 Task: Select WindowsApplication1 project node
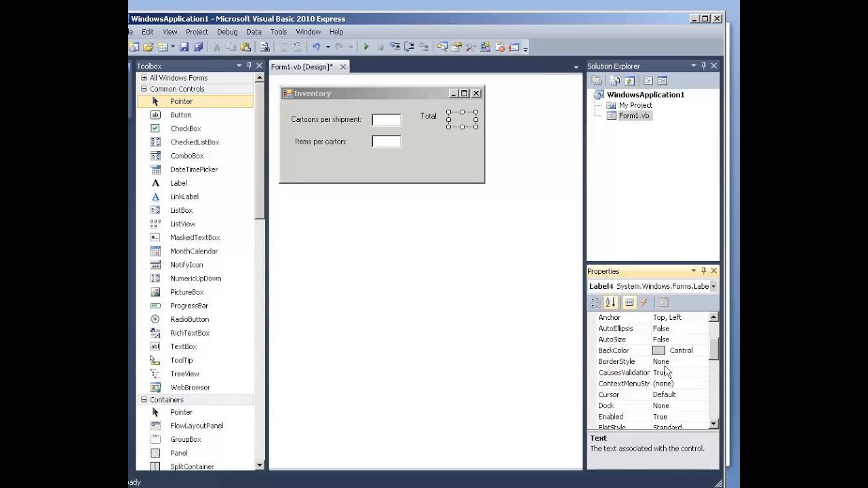point(645,95)
